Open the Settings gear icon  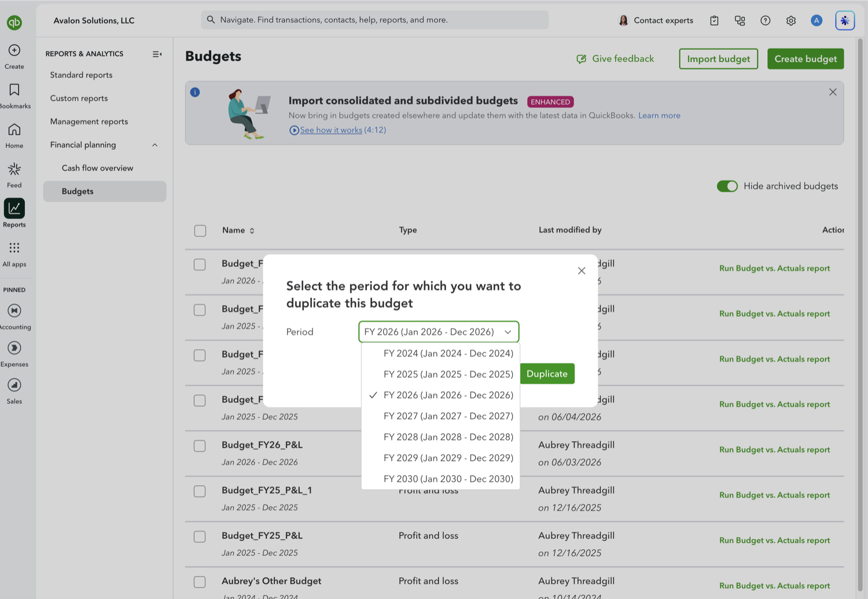791,20
